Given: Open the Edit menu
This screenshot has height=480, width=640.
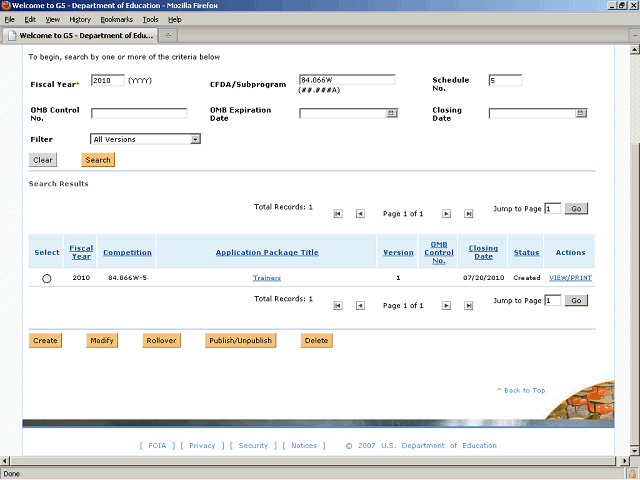Looking at the screenshot, I should coord(30,20).
